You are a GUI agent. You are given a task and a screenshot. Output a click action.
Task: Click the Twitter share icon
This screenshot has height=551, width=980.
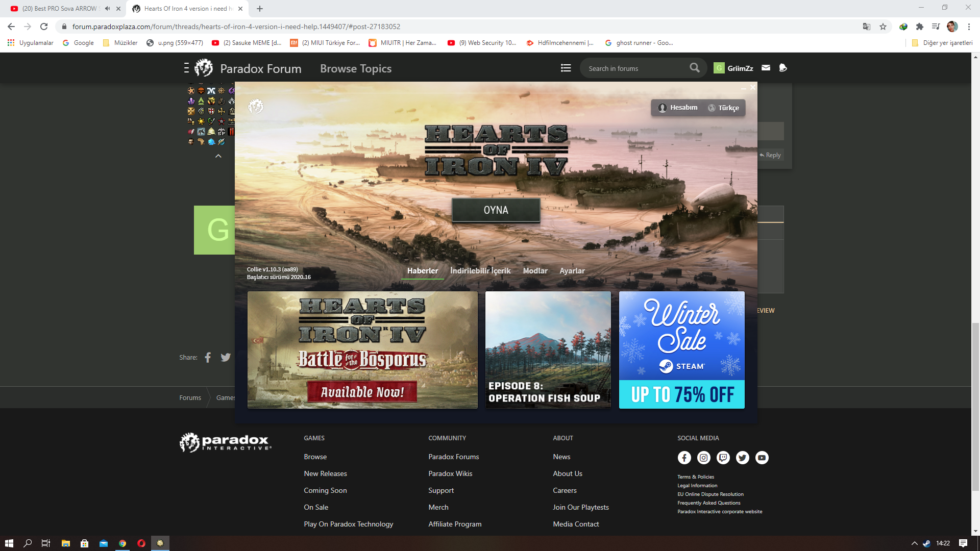coord(226,358)
